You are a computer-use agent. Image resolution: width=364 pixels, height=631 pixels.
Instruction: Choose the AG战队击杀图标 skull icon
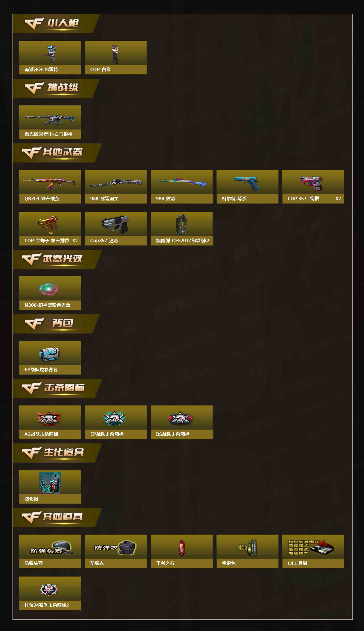coord(50,423)
